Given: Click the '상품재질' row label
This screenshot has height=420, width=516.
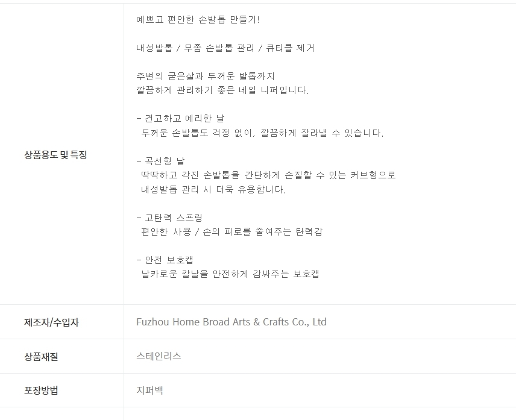Looking at the screenshot, I should [x=41, y=357].
